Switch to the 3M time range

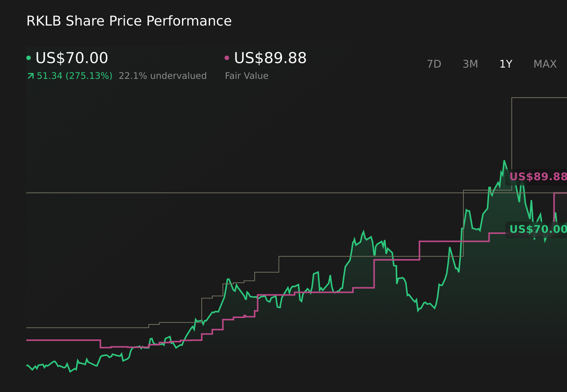coord(470,64)
